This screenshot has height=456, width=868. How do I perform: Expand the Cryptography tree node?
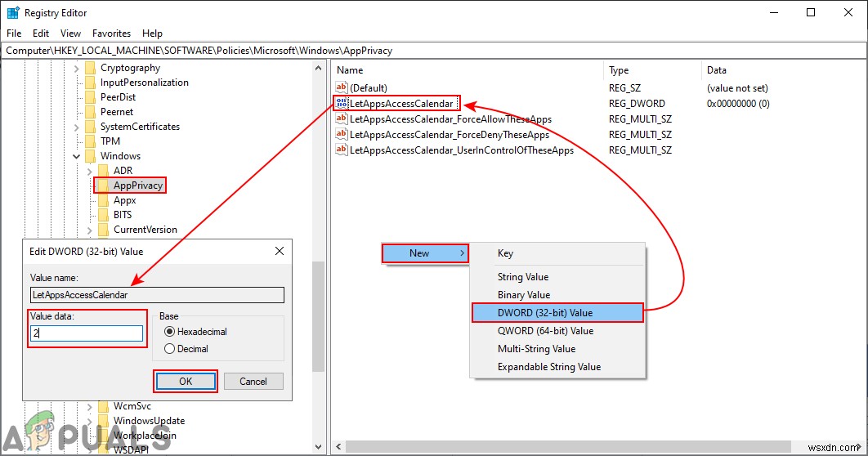click(77, 68)
